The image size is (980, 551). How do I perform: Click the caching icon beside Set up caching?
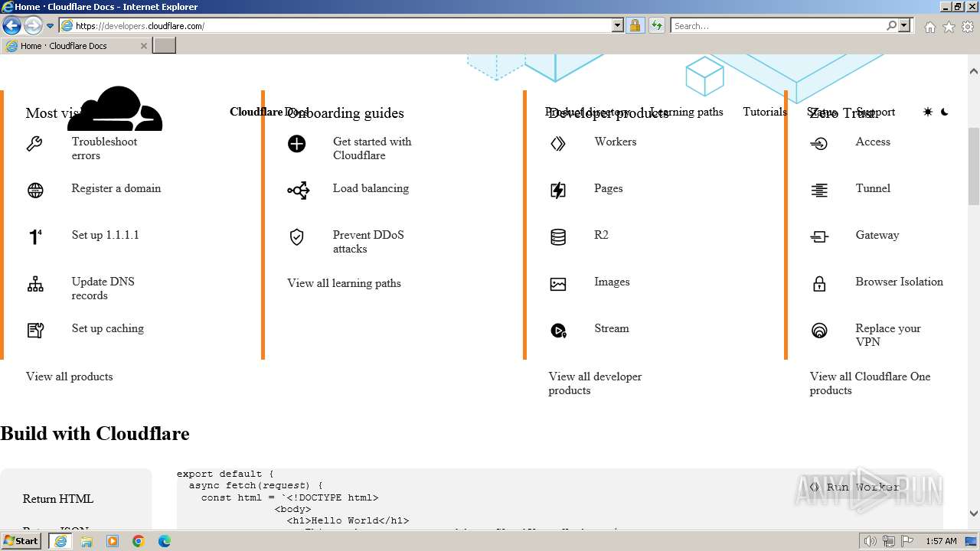click(35, 331)
